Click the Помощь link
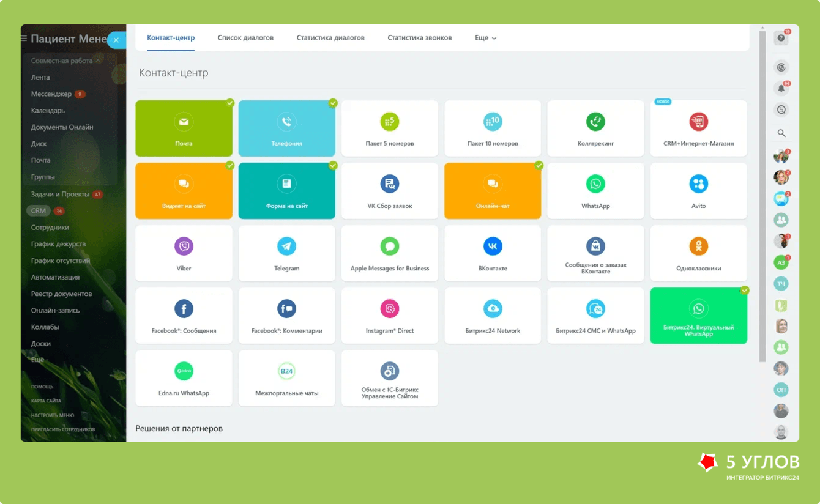 42,387
